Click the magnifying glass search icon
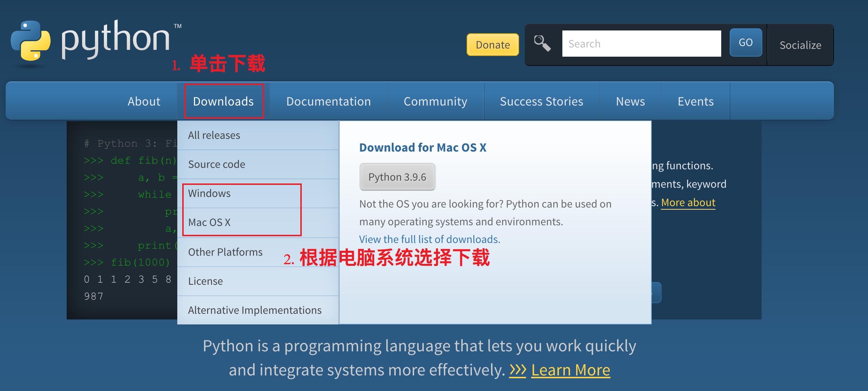868x391 pixels. [542, 44]
